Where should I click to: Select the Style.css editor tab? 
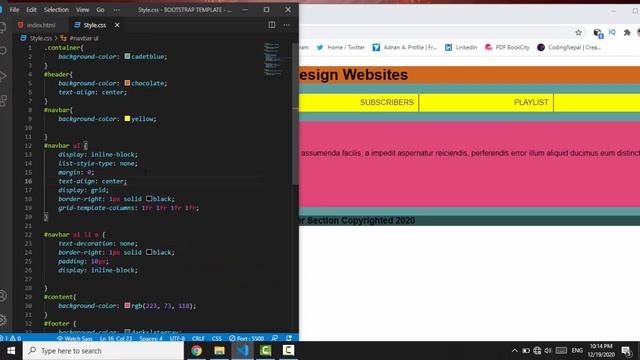point(95,25)
